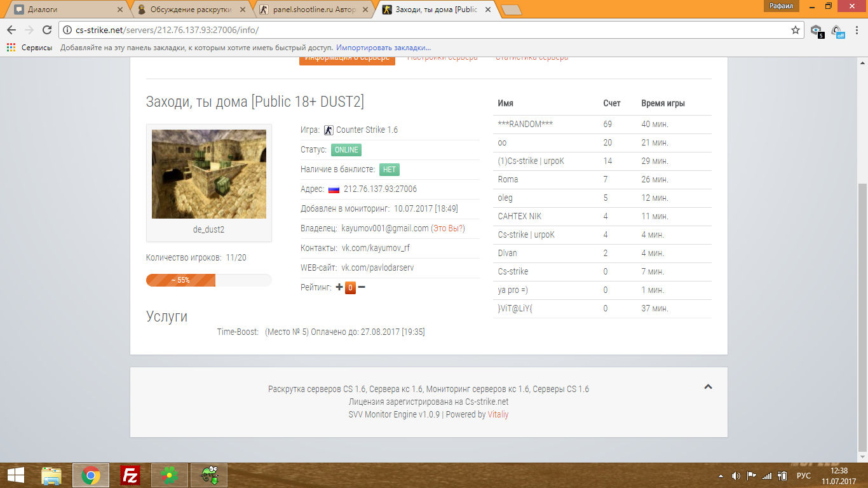Screen dimensions: 868x488
Task: Click the bookmark star in address bar
Action: pyautogui.click(x=795, y=30)
